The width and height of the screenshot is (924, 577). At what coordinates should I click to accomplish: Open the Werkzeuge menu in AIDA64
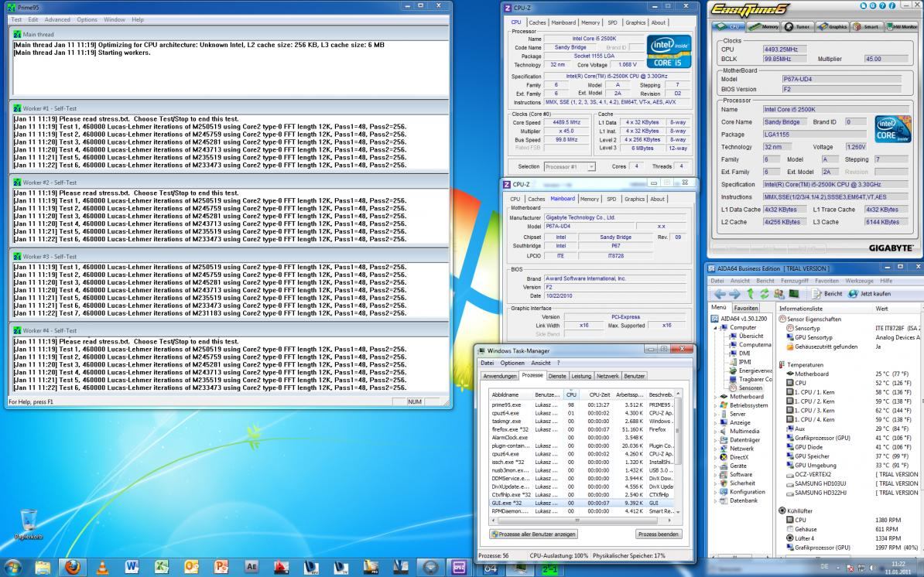(859, 281)
